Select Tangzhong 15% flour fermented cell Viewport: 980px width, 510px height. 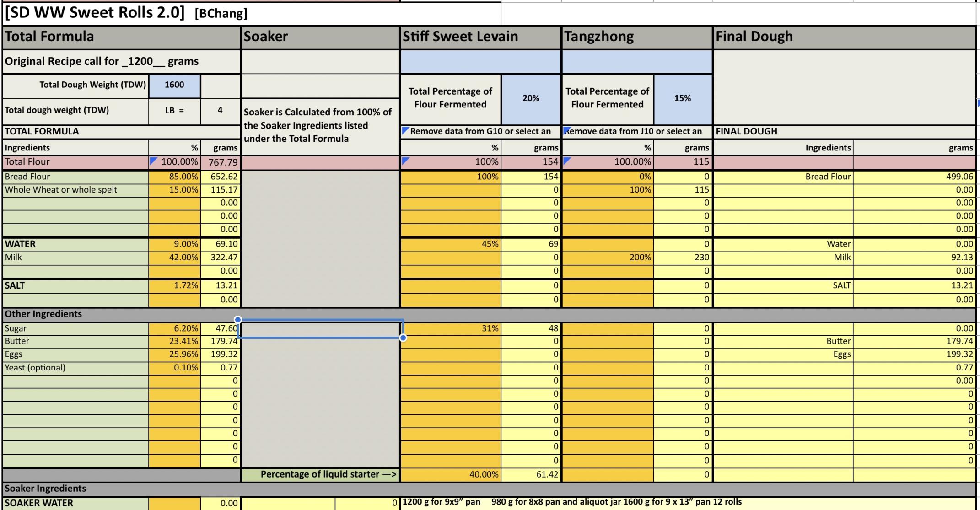[x=682, y=98]
